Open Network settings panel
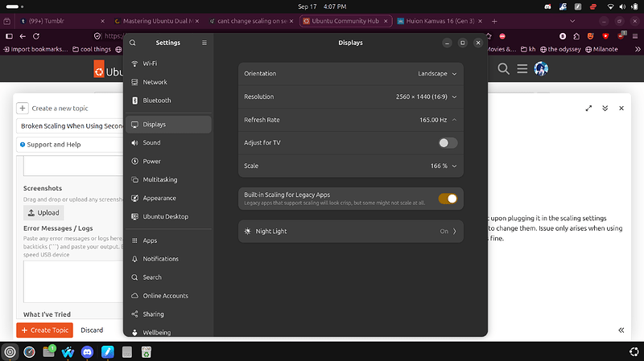Viewport: 644px width, 361px height. point(168,82)
